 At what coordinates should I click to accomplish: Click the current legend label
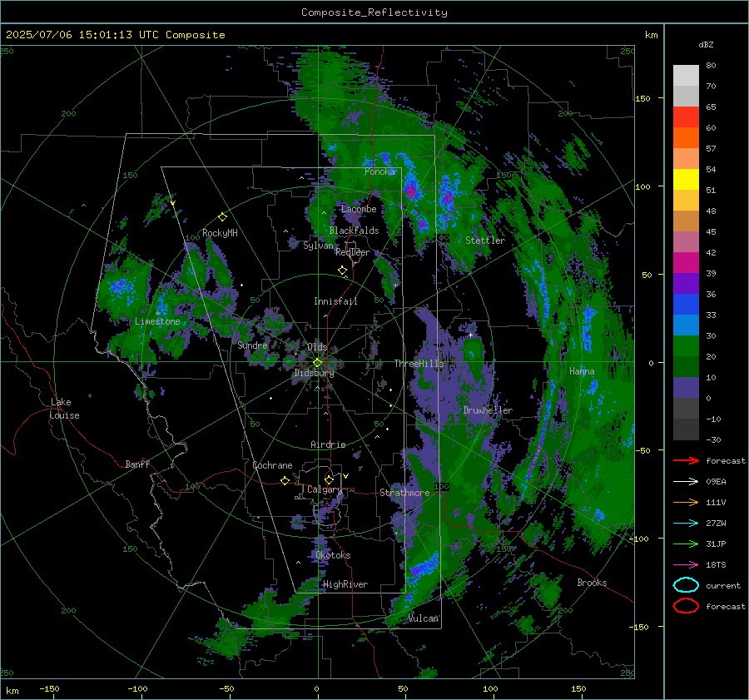(723, 586)
